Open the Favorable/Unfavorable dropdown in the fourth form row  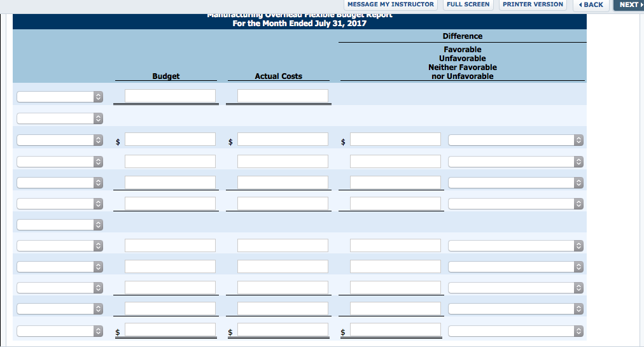point(516,162)
